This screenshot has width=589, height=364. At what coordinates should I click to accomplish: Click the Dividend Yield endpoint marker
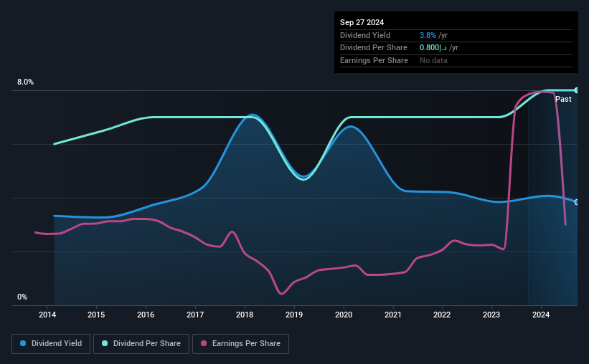(577, 202)
